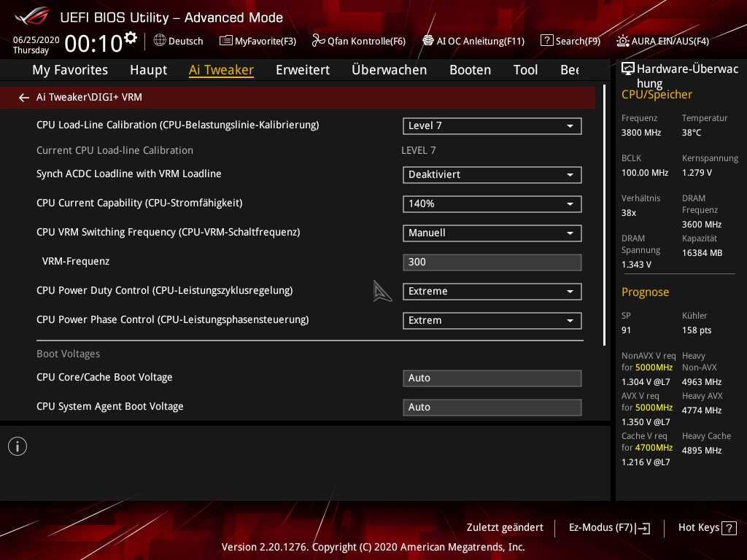Click the Search question mark icon
This screenshot has width=747, height=560.
(546, 41)
